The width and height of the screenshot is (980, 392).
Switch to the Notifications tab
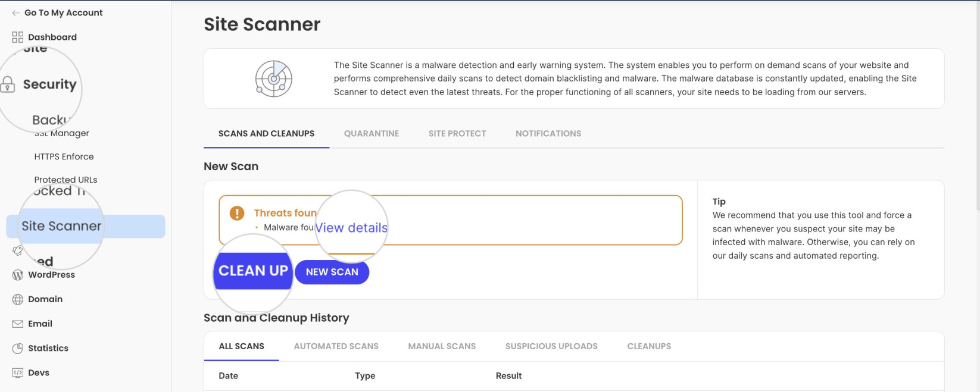click(548, 134)
